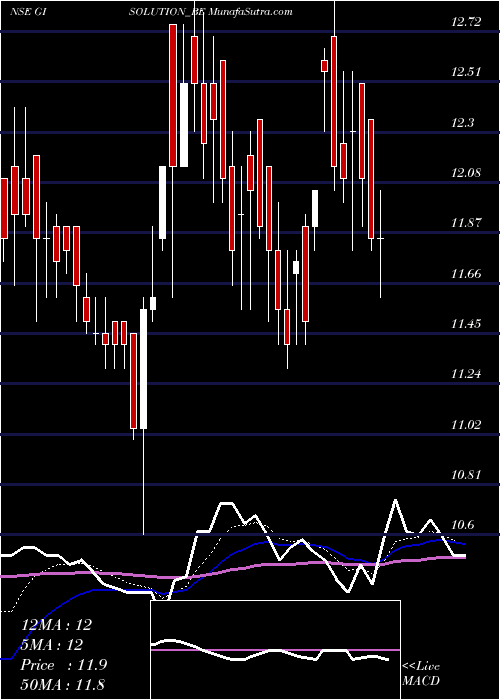Image resolution: width=500 pixels, height=700 pixels.
Task: Click the <<Live MACD label
Action: click(x=421, y=674)
